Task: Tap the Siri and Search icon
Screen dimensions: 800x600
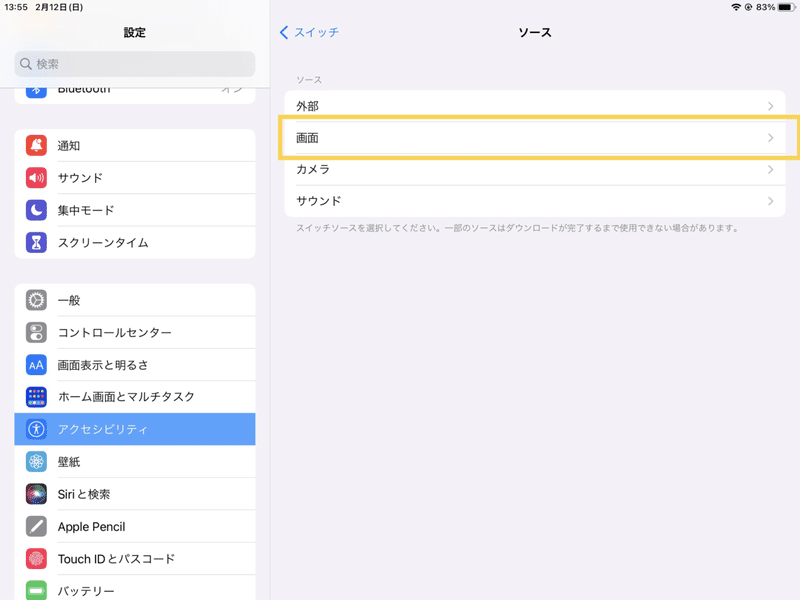Action: click(37, 494)
